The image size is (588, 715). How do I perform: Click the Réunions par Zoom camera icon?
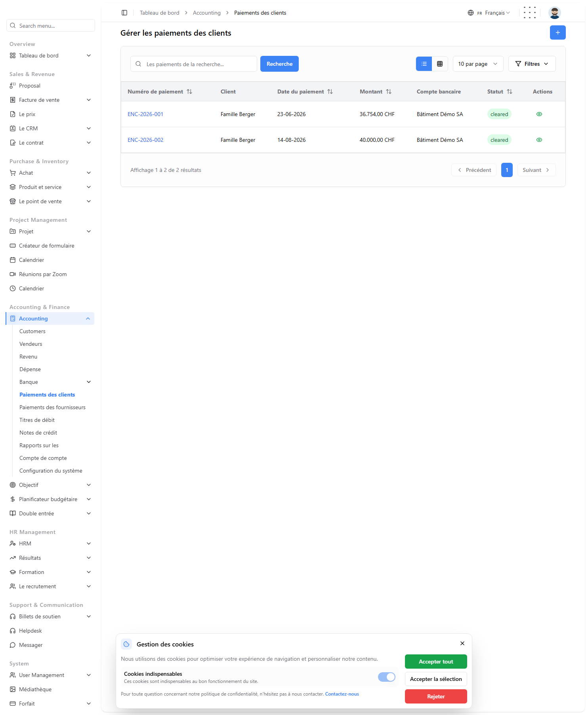click(x=13, y=274)
